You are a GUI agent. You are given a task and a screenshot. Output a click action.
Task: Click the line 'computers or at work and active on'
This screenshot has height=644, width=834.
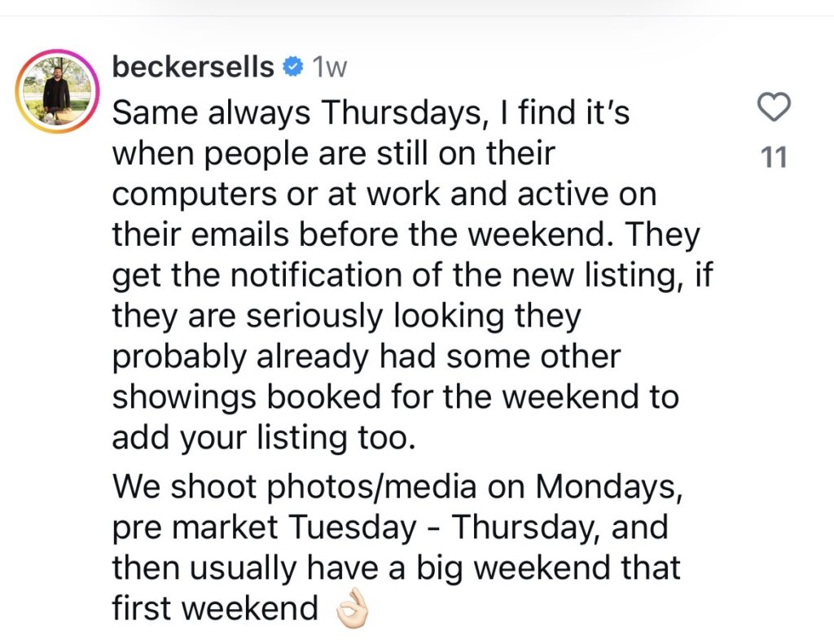pyautogui.click(x=384, y=194)
